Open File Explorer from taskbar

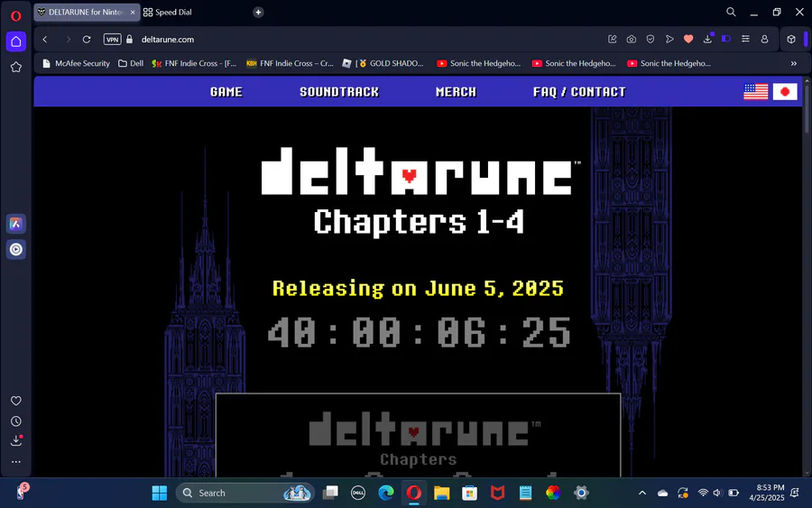(x=442, y=493)
